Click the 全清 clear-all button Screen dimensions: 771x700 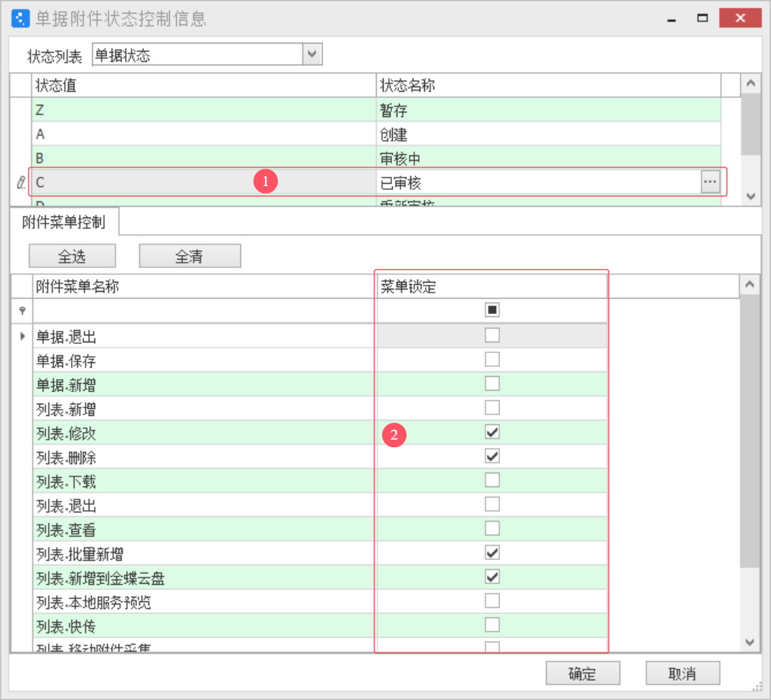click(189, 255)
